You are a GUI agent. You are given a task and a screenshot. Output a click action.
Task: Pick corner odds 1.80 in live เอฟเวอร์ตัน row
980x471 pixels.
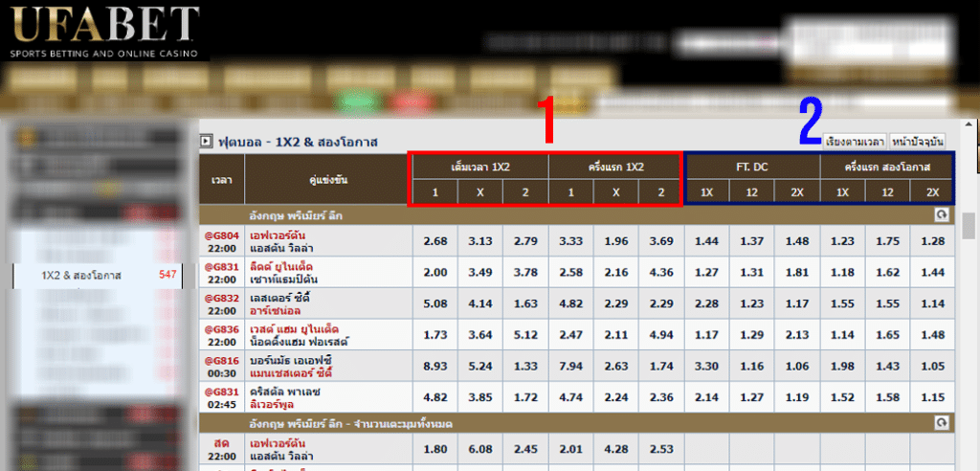click(435, 448)
